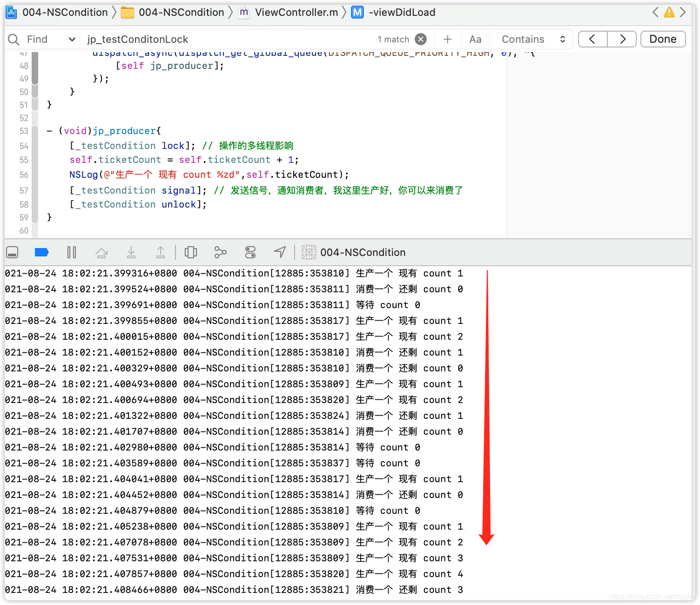Screen dimensions: 700x605
Task: Click the Step Into debug icon
Action: (x=131, y=252)
